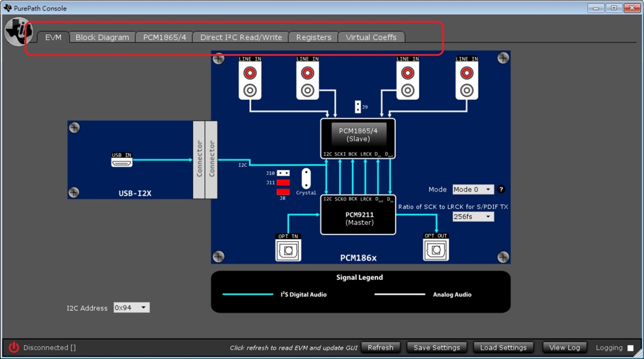Click the right Connector block
The height and width of the screenshot is (359, 644).
click(212, 160)
